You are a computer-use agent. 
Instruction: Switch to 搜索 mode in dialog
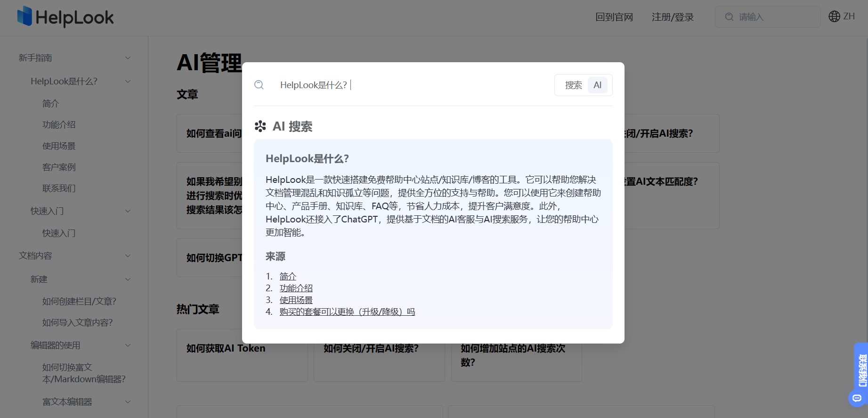573,85
